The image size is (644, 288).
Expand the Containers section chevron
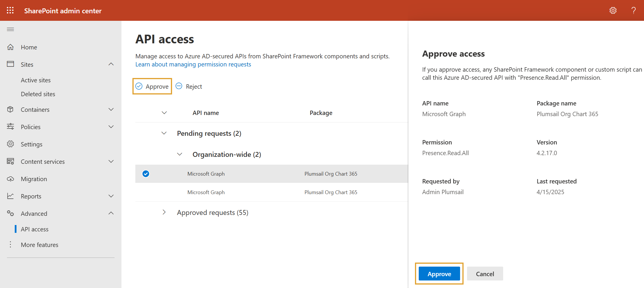[x=111, y=109]
